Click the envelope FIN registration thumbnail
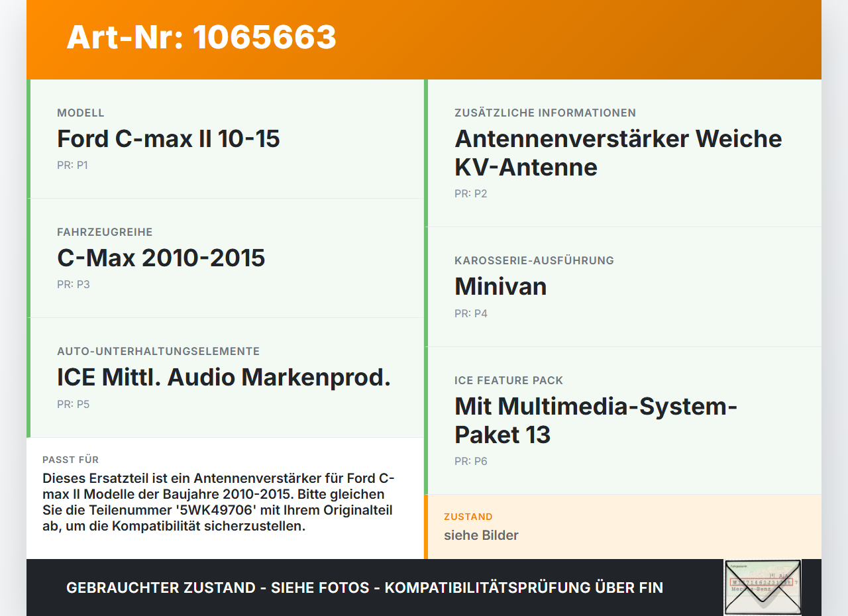The image size is (848, 616). 763,588
